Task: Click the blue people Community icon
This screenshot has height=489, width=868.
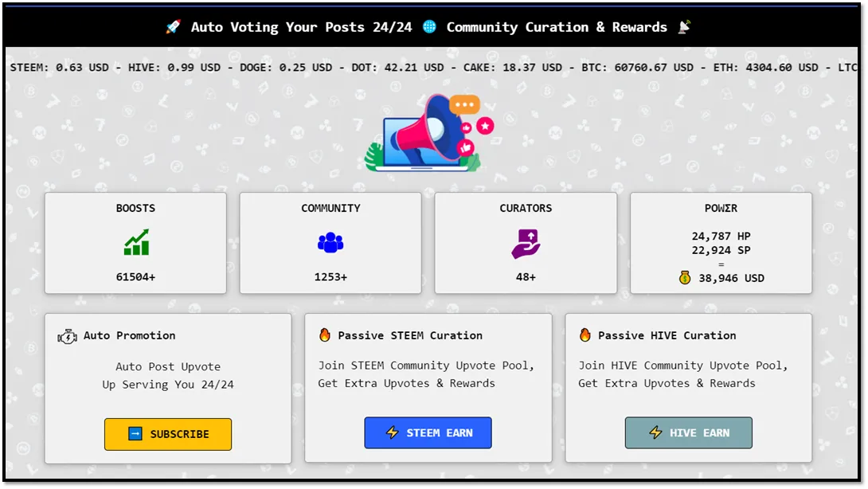Action: [x=330, y=242]
